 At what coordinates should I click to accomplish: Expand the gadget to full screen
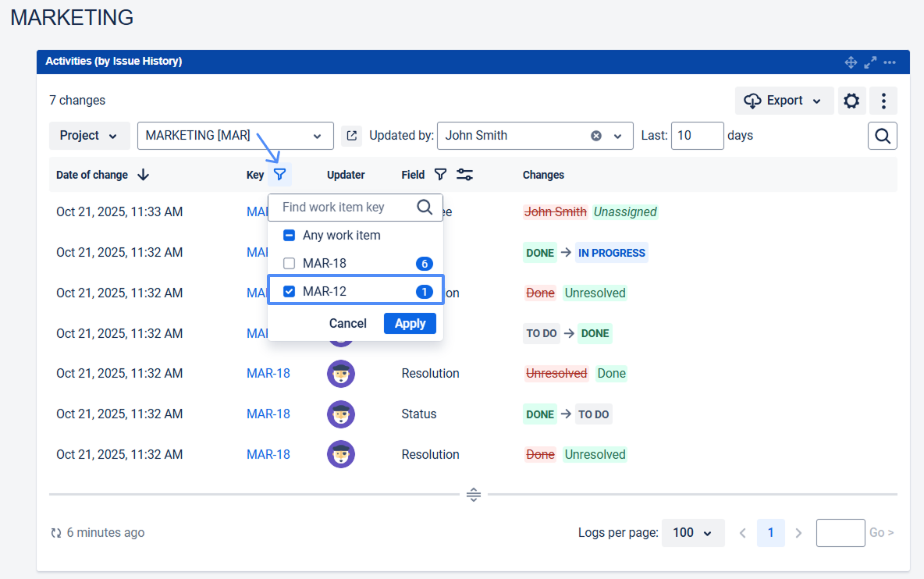[870, 62]
